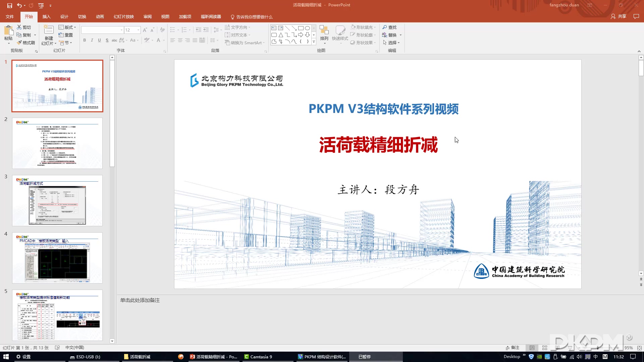Open the File 文件 menu
The width and height of the screenshot is (644, 362).
point(10,17)
